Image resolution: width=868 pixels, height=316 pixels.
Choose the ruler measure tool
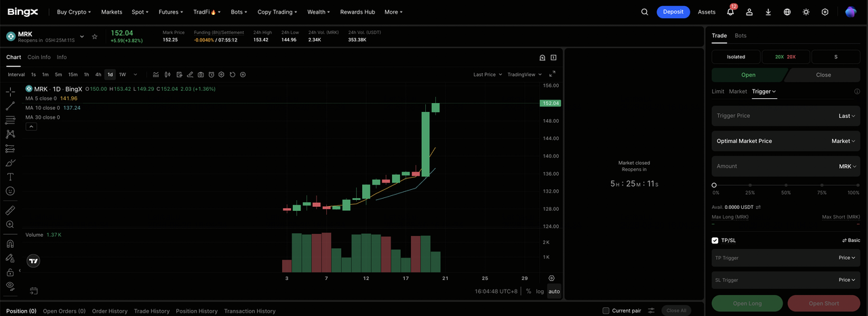pos(10,210)
